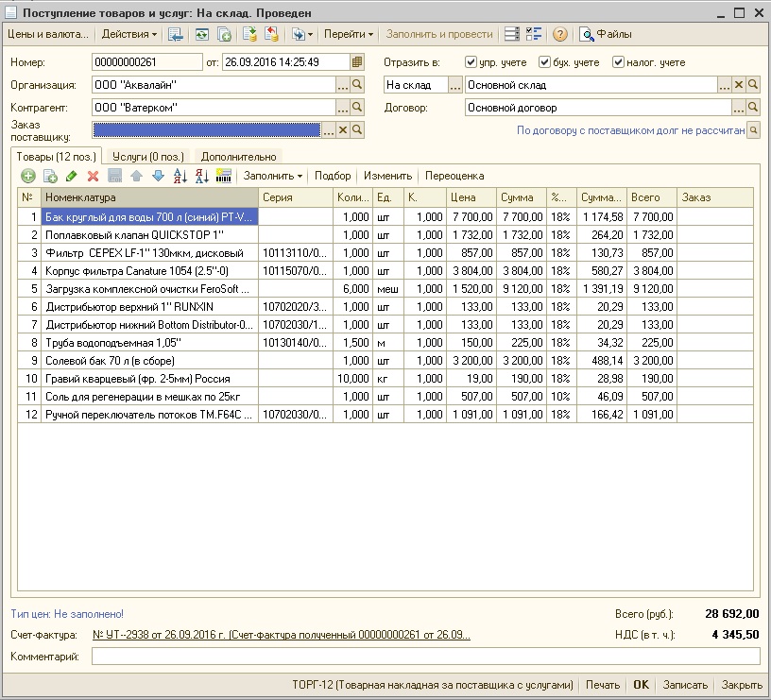Open the Счет-фактура document link
Image resolution: width=771 pixels, height=700 pixels.
[281, 636]
